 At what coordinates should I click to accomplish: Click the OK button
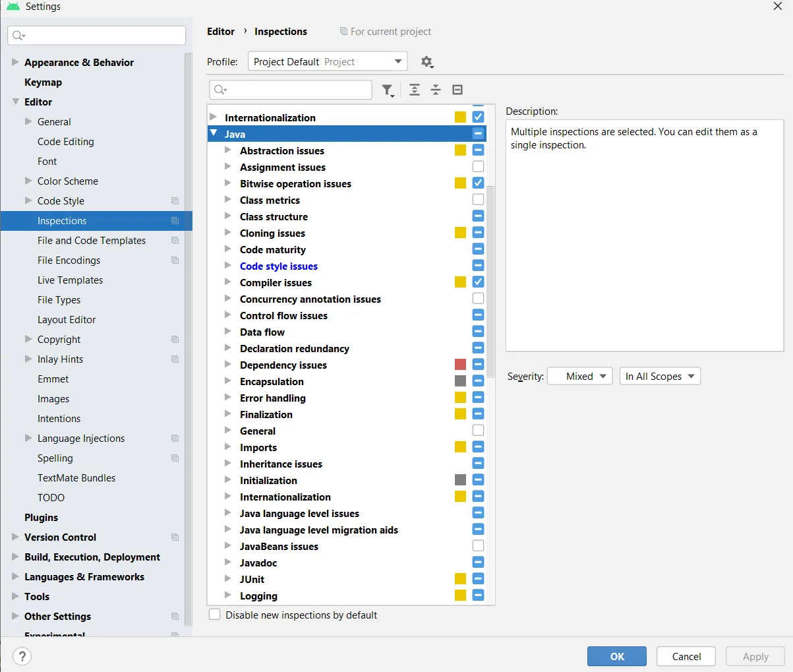pos(617,656)
